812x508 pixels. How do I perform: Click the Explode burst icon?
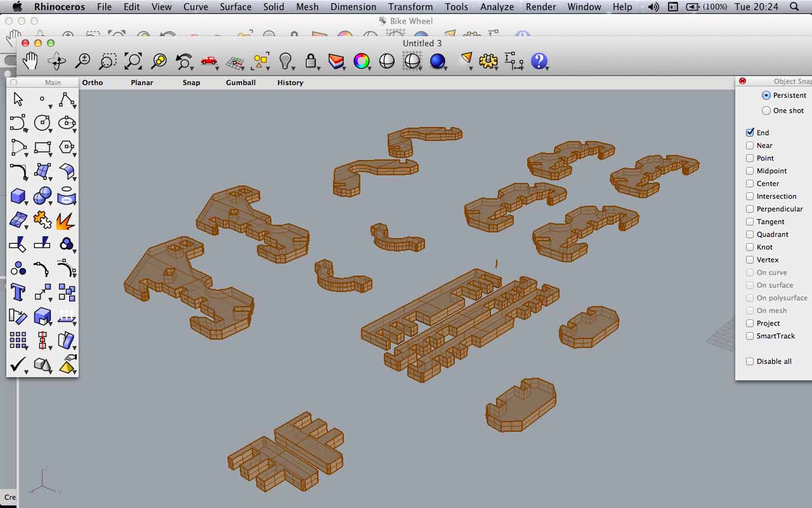coord(66,220)
